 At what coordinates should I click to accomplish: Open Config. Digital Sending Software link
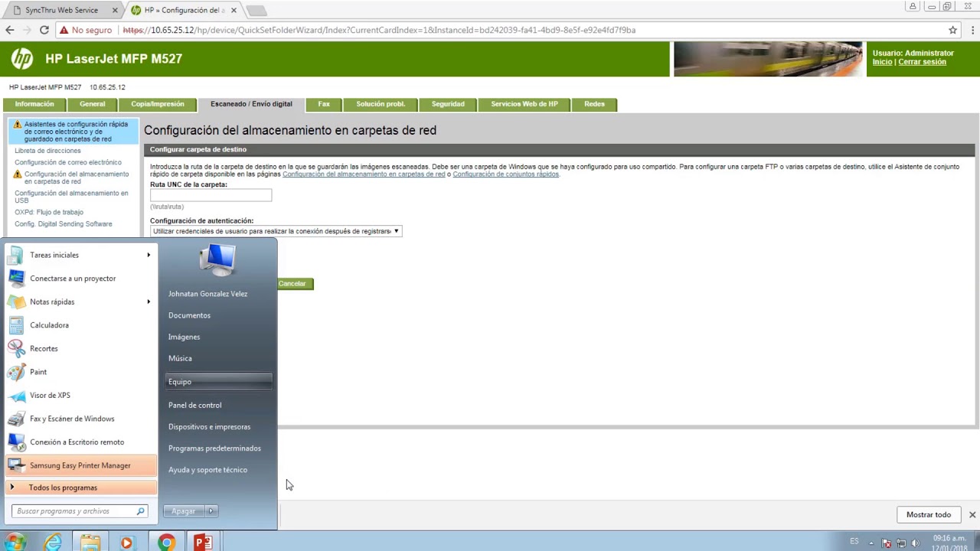click(x=64, y=223)
